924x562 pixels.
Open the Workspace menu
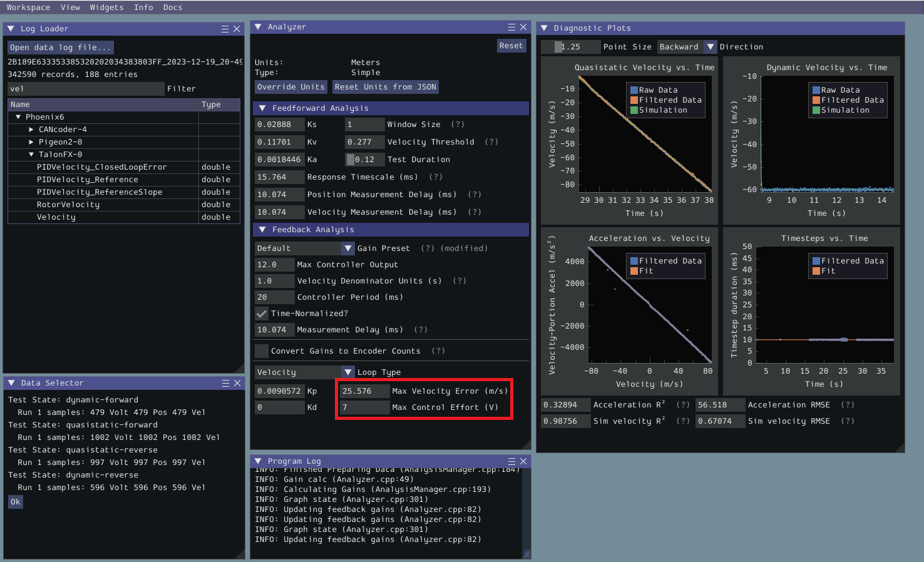pyautogui.click(x=28, y=8)
